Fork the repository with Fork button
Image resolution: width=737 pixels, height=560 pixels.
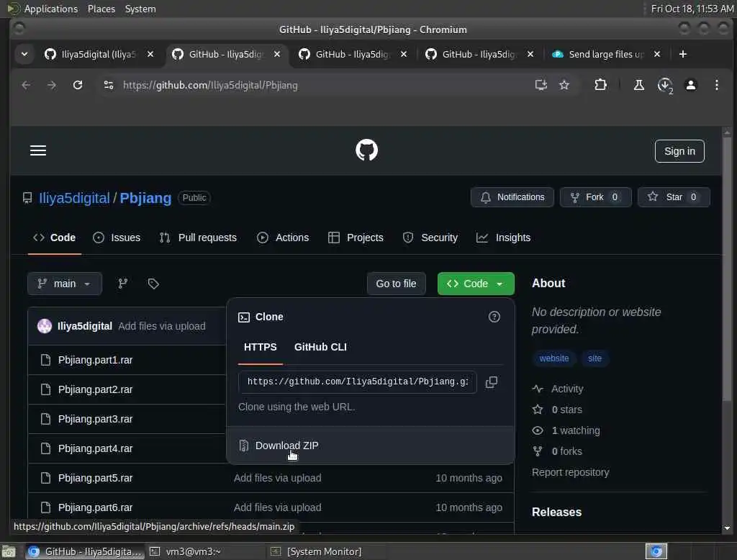tap(595, 197)
